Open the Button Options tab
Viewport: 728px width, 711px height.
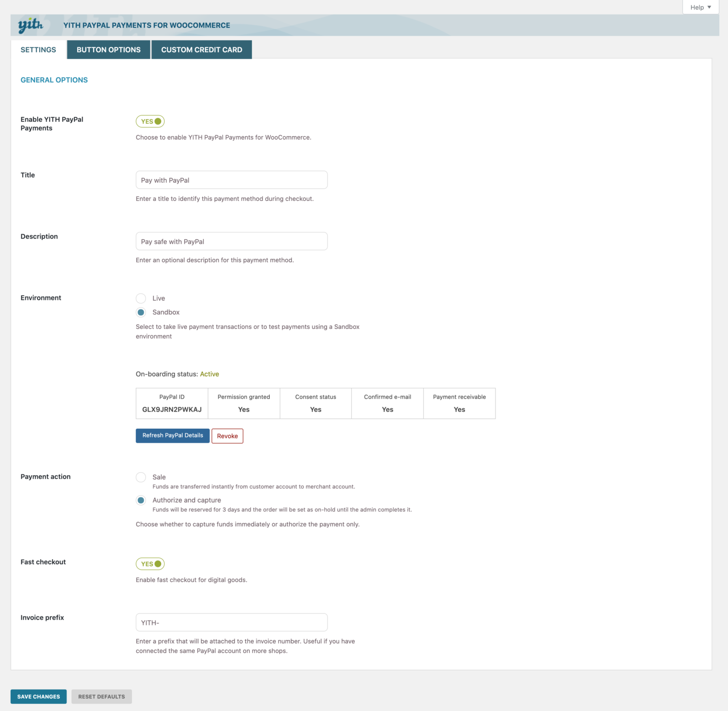109,49
